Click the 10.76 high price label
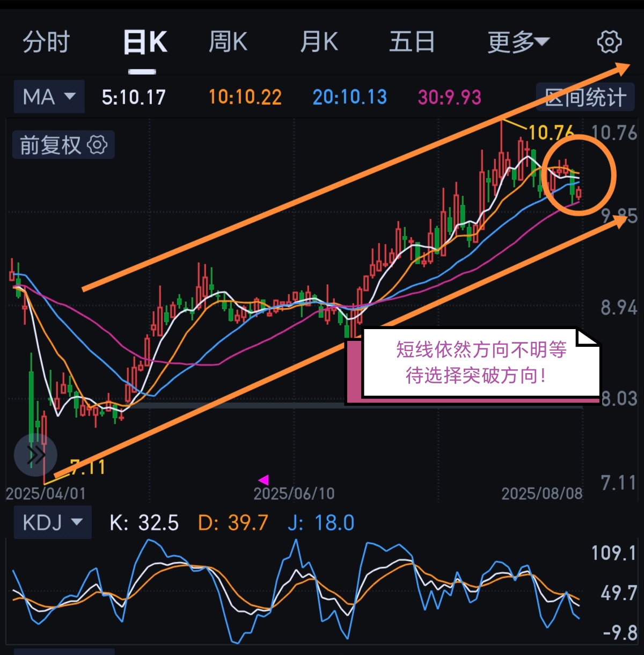The height and width of the screenshot is (655, 644). [552, 132]
